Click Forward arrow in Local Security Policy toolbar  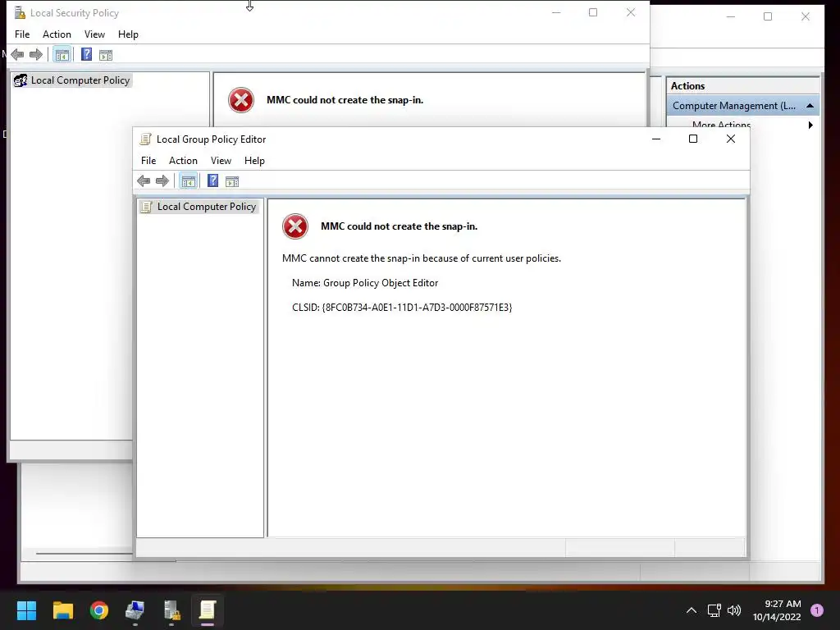coord(36,55)
